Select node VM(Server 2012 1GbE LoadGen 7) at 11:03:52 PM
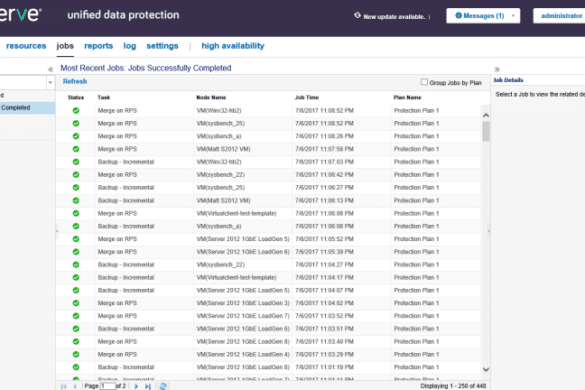 243,316
